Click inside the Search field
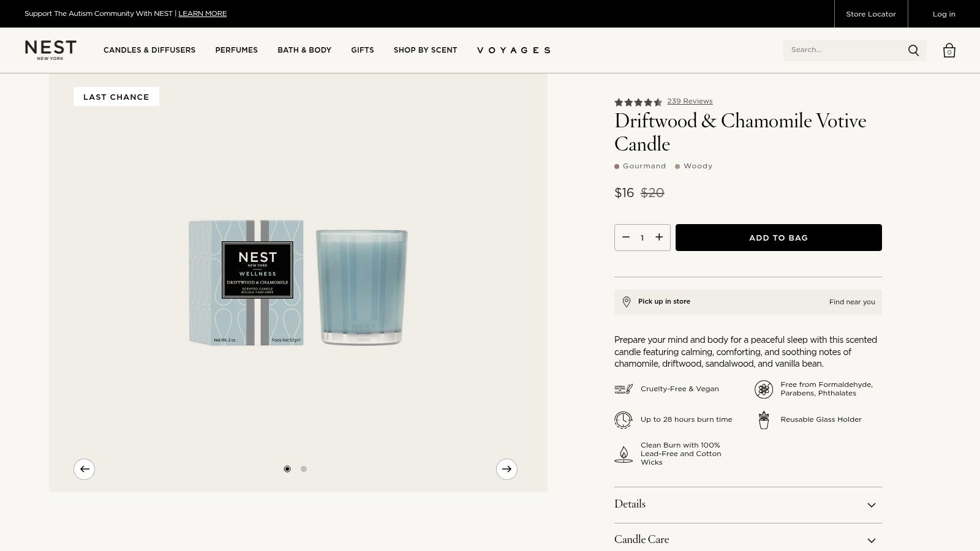The width and height of the screenshot is (980, 551). (x=845, y=50)
